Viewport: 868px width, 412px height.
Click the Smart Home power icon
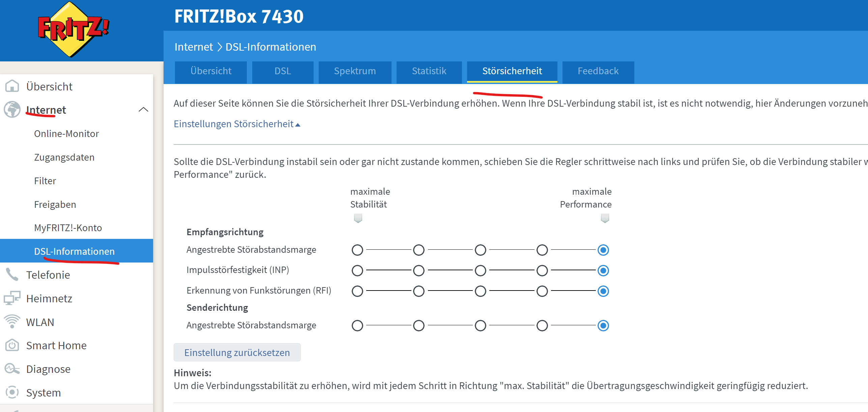pos(12,345)
